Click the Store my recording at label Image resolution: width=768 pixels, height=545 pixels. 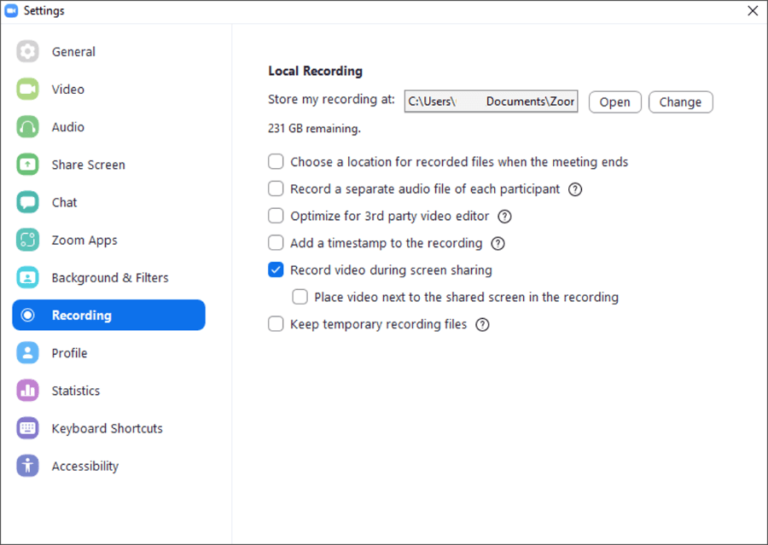click(x=331, y=99)
